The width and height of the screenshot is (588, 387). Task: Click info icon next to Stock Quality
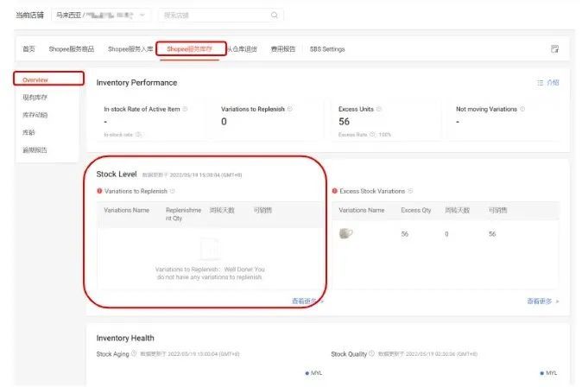pos(371,353)
